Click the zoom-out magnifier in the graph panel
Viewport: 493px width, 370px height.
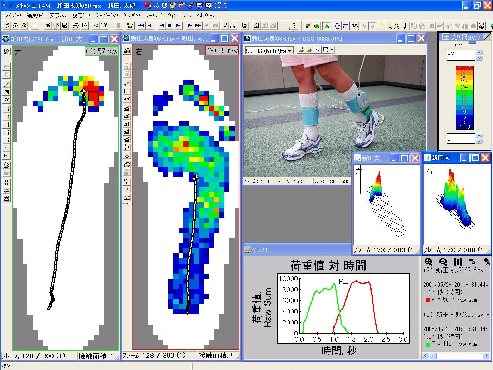coord(443,262)
